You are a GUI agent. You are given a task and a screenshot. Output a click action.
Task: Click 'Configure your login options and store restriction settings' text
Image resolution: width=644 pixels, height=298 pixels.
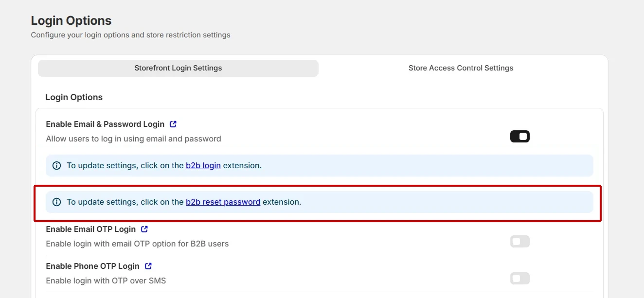point(130,35)
